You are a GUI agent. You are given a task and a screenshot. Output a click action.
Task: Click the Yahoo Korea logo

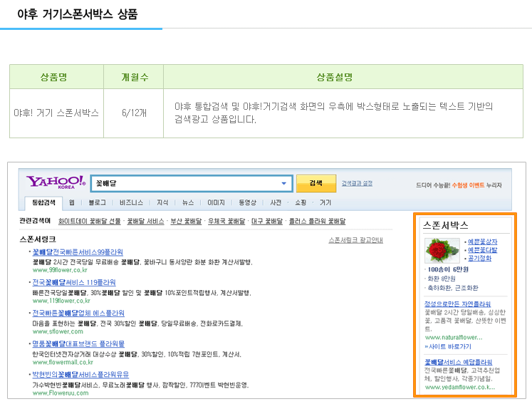[x=56, y=182]
